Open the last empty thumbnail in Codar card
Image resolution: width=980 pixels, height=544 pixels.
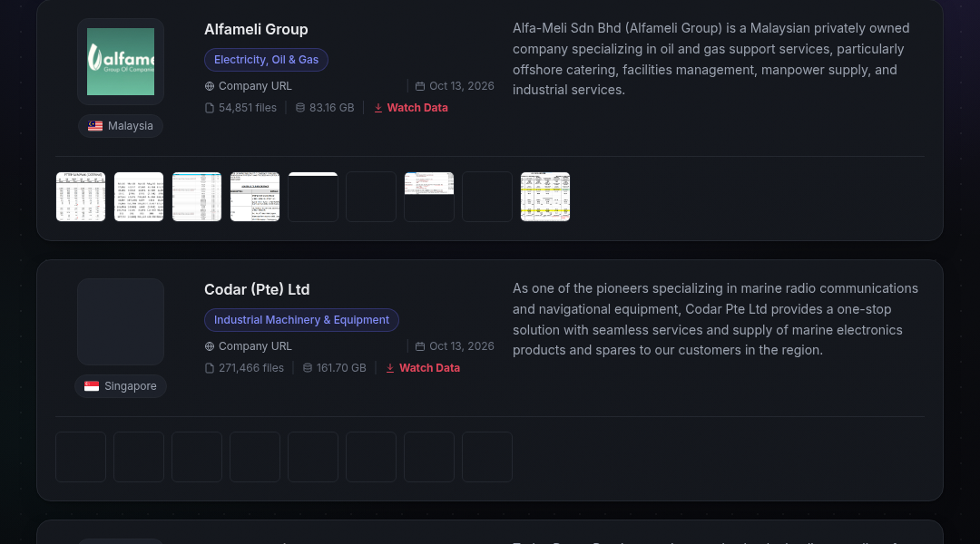[x=487, y=457]
